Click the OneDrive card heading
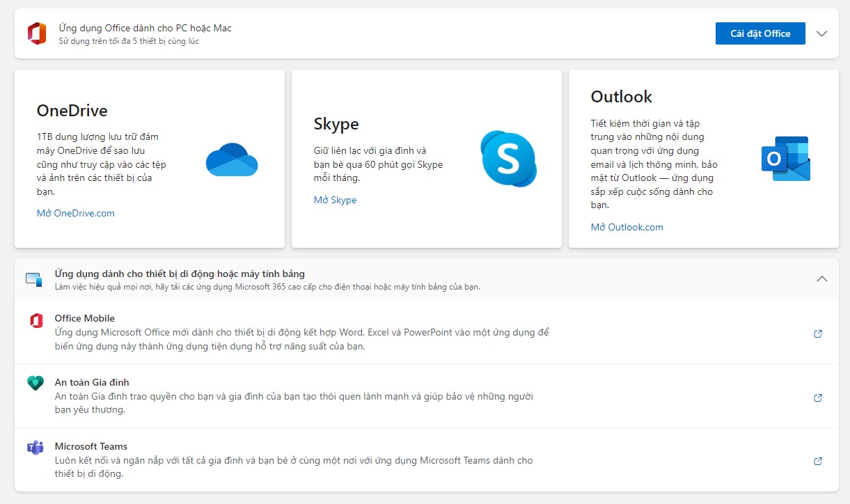Image resolution: width=850 pixels, height=504 pixels. 72,111
